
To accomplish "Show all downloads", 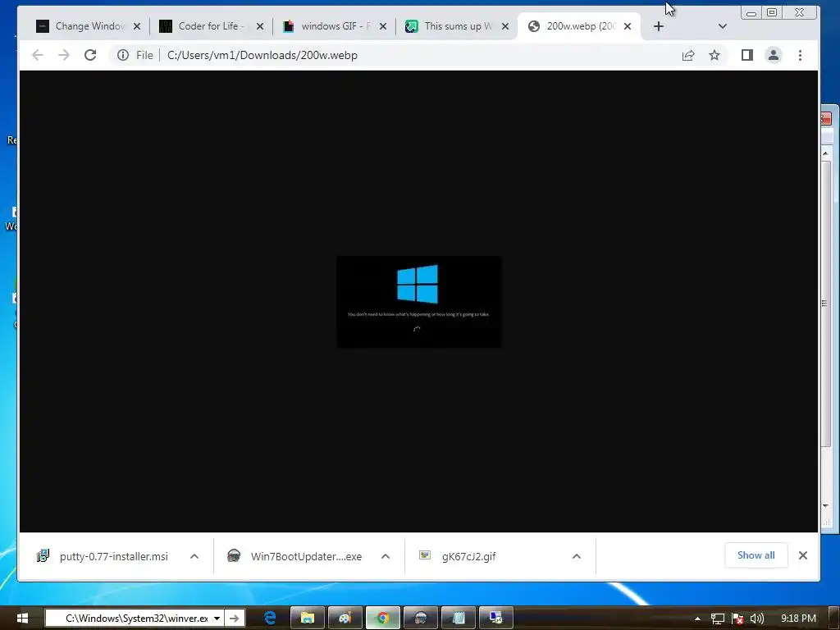I will pyautogui.click(x=756, y=555).
